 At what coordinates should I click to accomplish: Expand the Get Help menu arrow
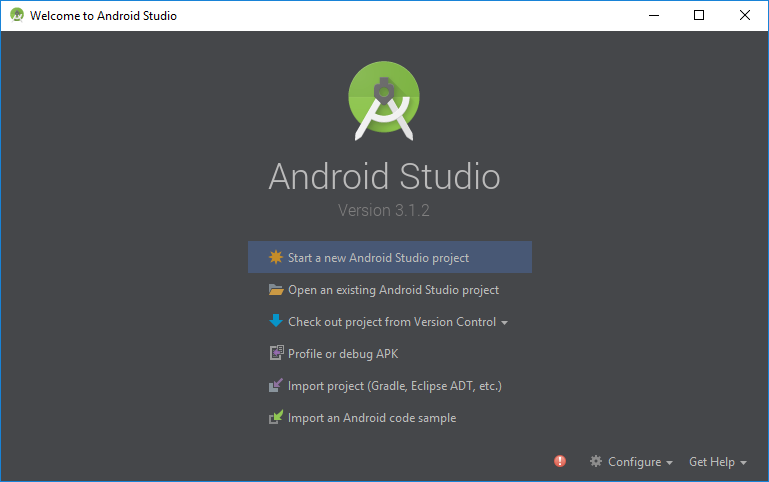(743, 463)
